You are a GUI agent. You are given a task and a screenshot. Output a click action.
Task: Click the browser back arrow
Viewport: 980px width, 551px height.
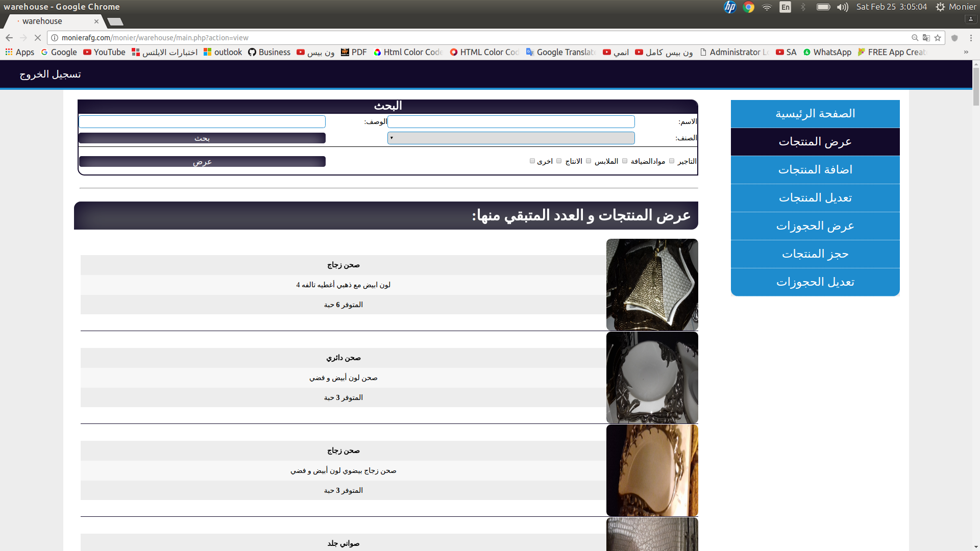coord(9,38)
